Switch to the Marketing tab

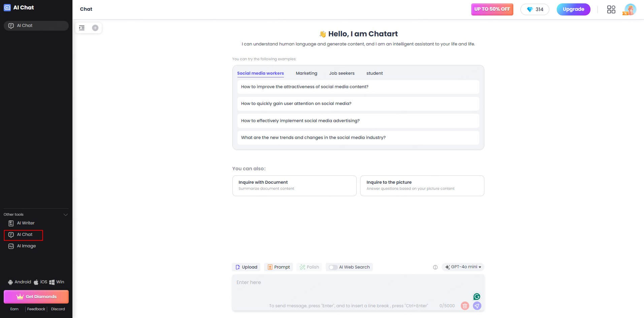click(x=307, y=73)
